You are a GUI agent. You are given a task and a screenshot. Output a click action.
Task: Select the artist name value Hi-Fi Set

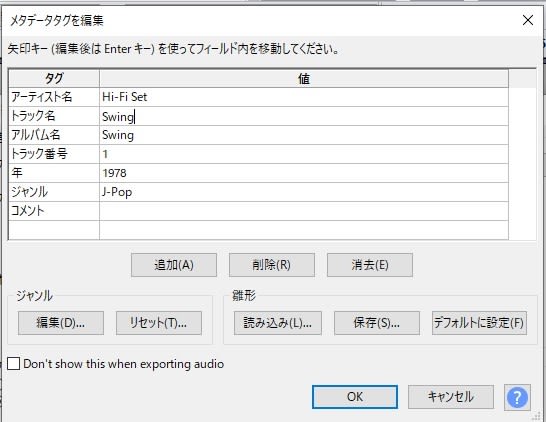(304, 97)
